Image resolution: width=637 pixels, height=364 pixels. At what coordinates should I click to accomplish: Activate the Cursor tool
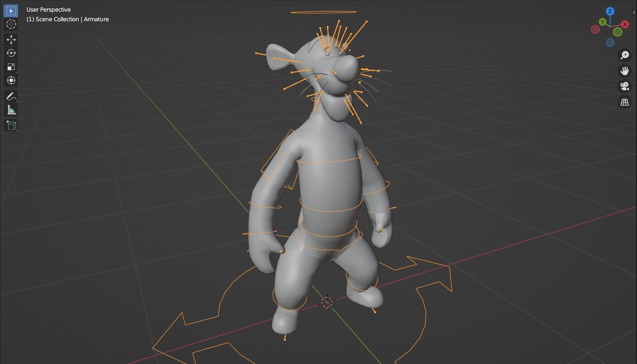[x=11, y=24]
